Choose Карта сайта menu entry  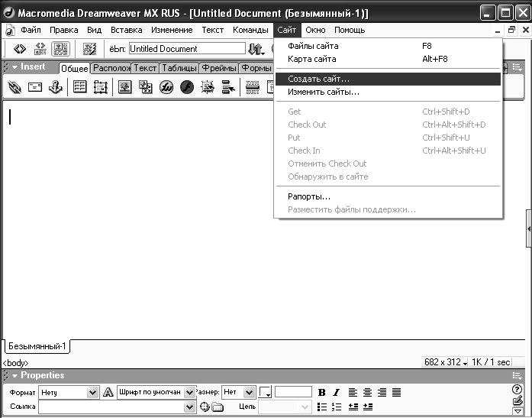(389, 59)
